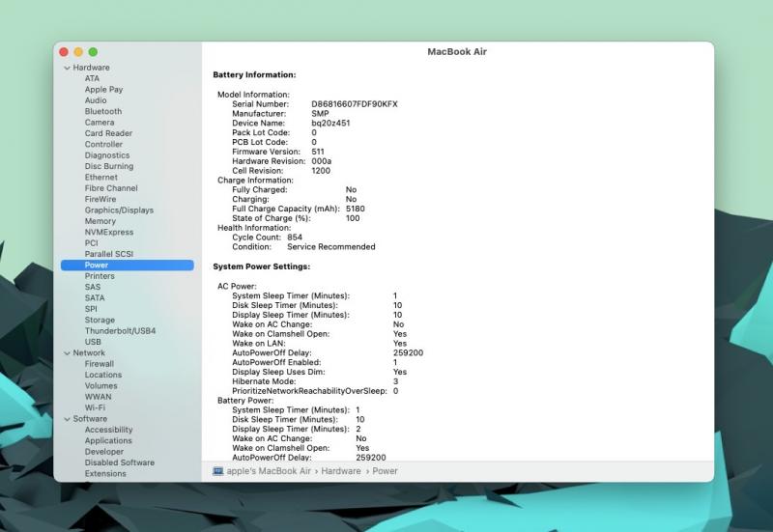Select Applications under Software
Viewport: 773px width, 532px height.
108,441
